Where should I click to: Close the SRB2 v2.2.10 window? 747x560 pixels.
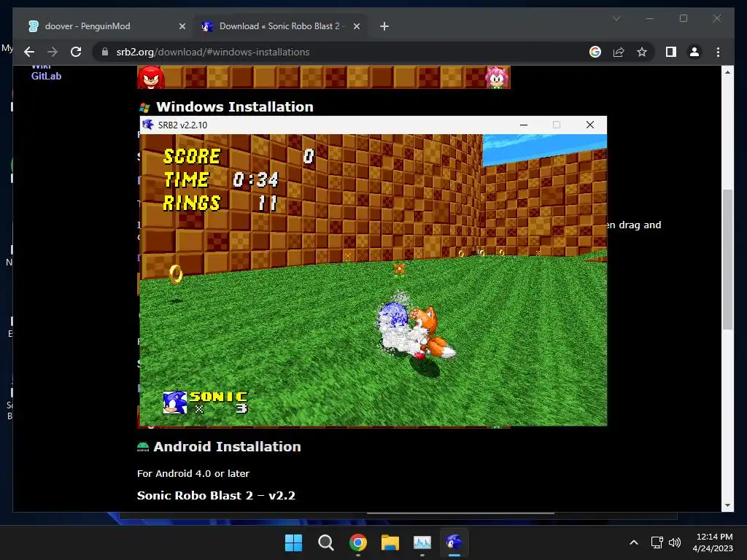point(589,125)
